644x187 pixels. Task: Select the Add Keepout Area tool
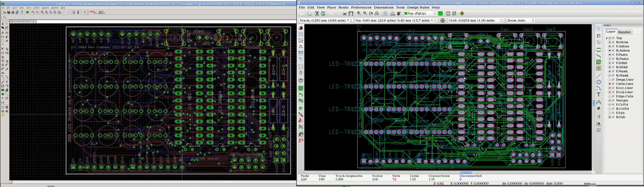(599, 68)
